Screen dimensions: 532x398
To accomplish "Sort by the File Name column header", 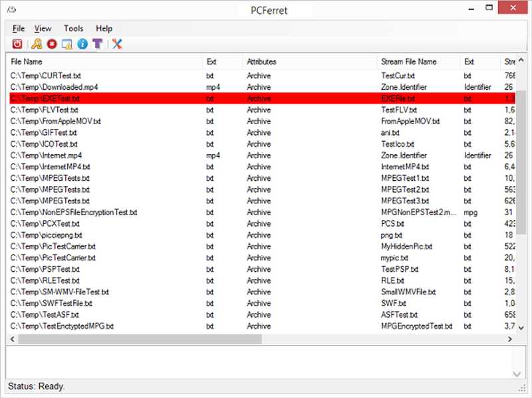I will click(x=104, y=62).
